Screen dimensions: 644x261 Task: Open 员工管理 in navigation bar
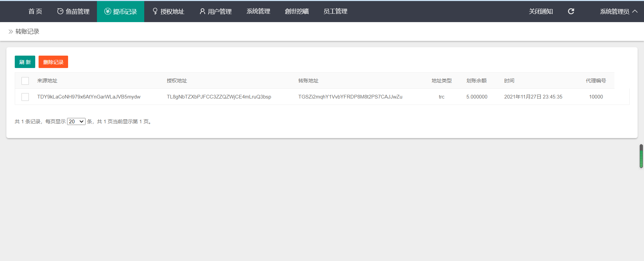[x=335, y=11]
